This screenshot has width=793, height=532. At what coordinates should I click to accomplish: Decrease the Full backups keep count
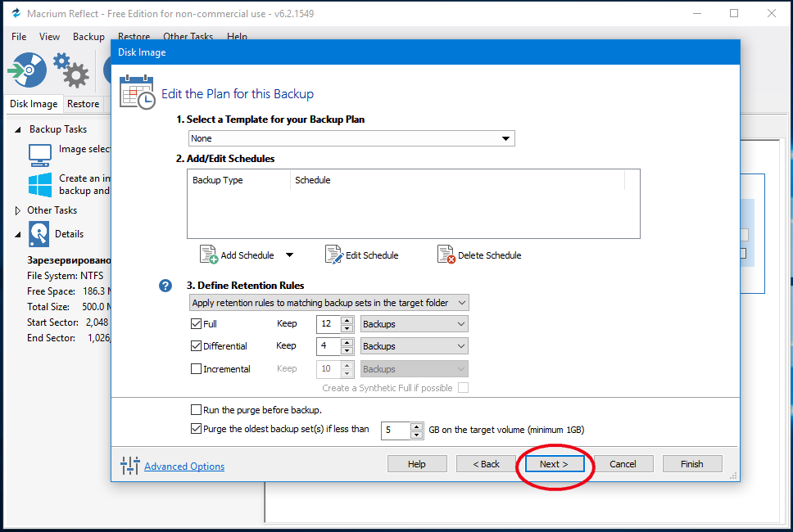[347, 328]
